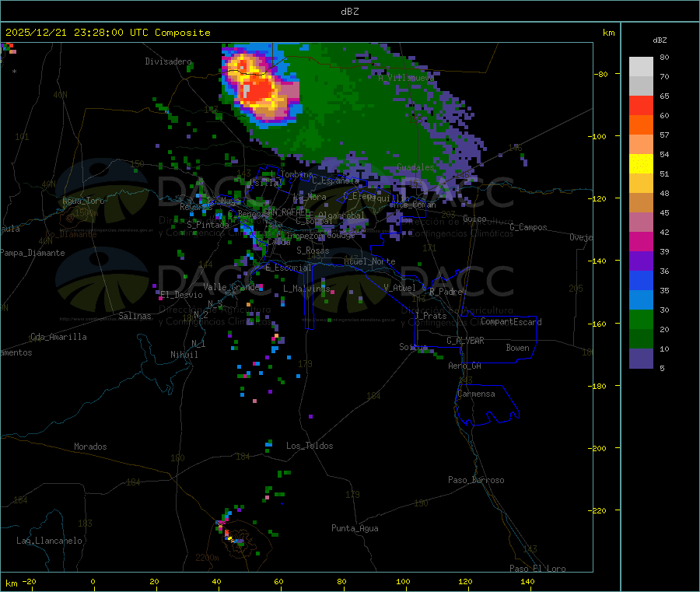700x592 pixels.
Task: Select the Paso_Barroso label
Action: pyautogui.click(x=476, y=480)
